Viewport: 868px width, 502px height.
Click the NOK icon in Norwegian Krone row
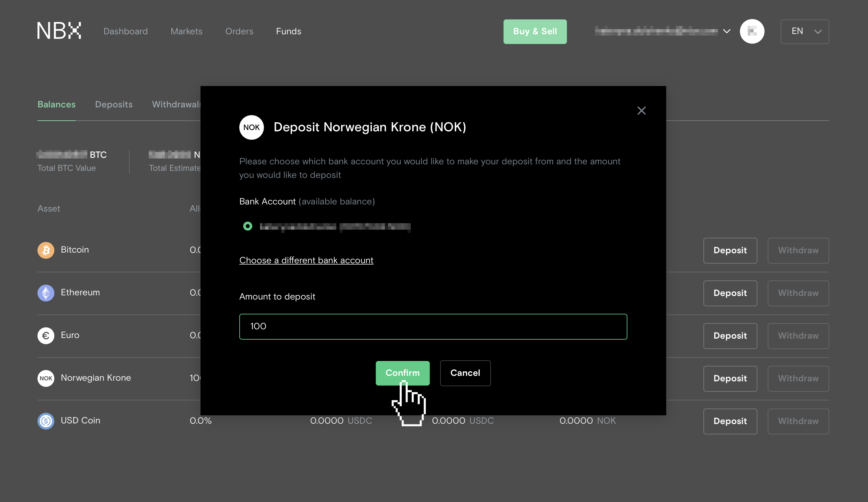(x=46, y=378)
